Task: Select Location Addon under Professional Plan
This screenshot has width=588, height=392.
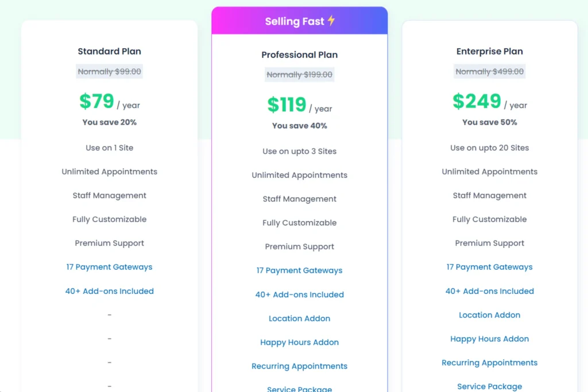Action: pos(299,319)
